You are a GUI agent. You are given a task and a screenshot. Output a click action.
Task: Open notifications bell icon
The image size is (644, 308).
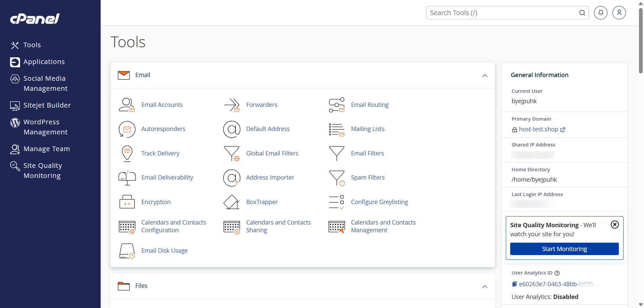point(601,13)
